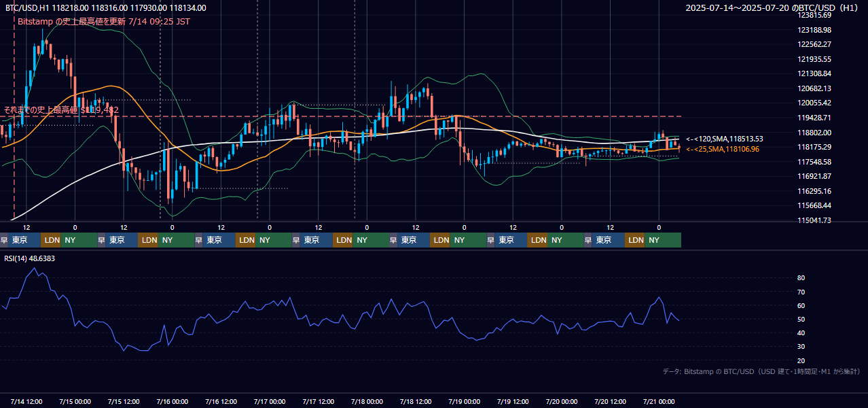Click price axis value 115668.44
The height and width of the screenshot is (408, 868).
[814, 205]
